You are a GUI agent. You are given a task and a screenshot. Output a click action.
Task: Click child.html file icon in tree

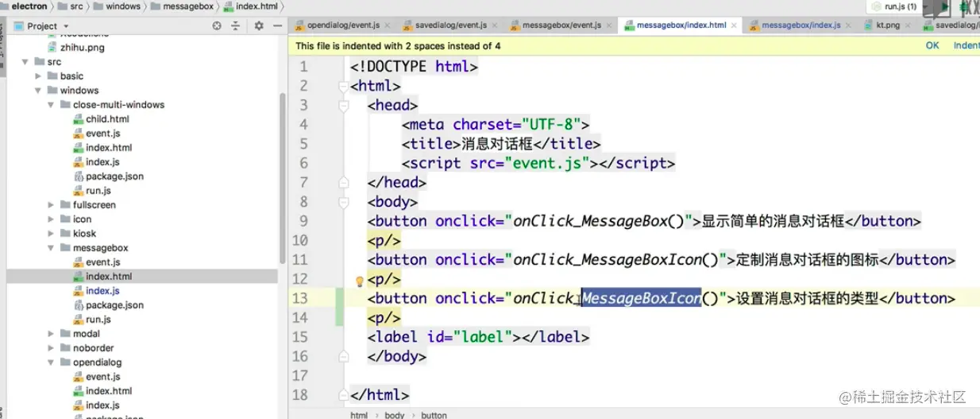(x=78, y=119)
